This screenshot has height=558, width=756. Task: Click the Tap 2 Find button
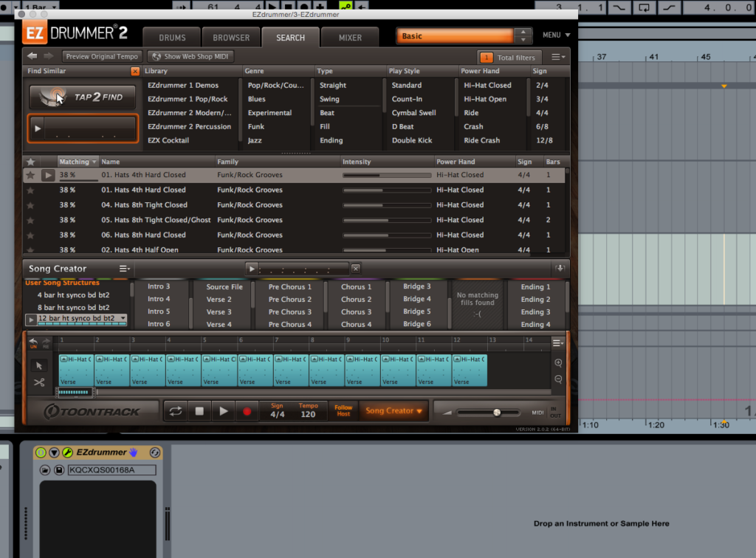[83, 97]
